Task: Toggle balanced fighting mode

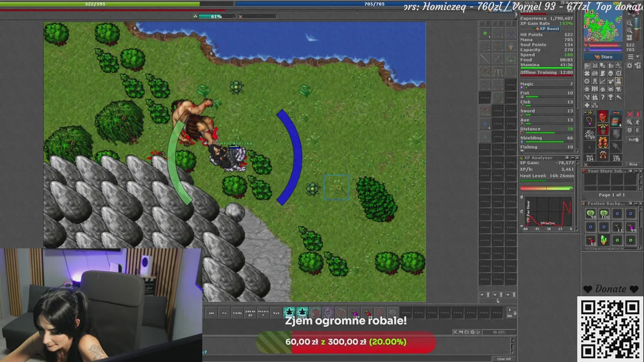Action: 629,122
